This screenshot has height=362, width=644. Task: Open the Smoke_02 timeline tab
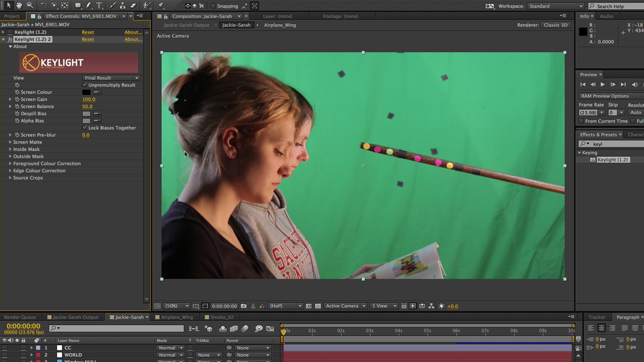tap(219, 317)
